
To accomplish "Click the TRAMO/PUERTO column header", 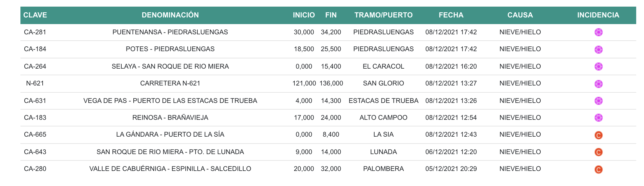I will [383, 15].
